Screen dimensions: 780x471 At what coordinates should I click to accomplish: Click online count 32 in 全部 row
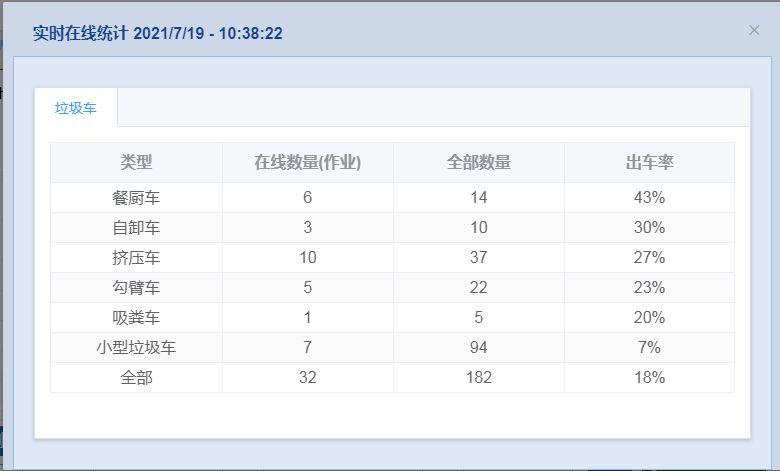[x=307, y=377]
